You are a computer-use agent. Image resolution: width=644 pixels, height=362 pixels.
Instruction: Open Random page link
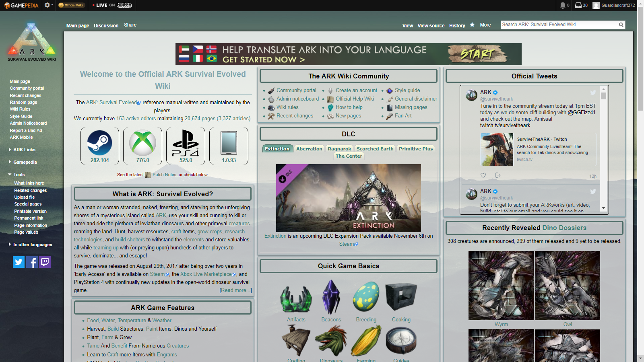(x=23, y=102)
